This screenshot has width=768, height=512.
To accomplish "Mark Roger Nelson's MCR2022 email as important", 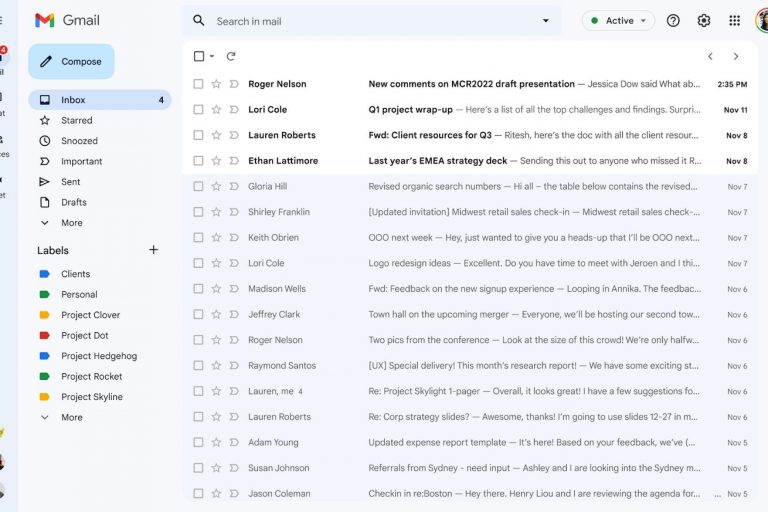I will 233,84.
